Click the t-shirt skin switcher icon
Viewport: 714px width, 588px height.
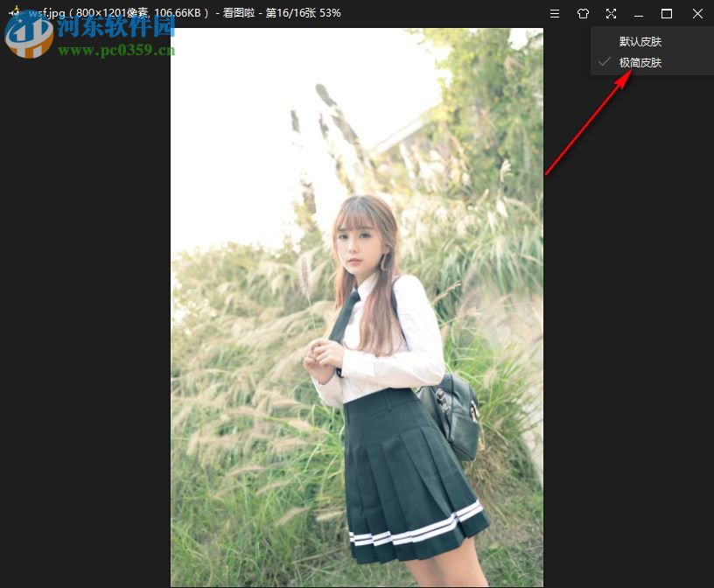pos(583,13)
